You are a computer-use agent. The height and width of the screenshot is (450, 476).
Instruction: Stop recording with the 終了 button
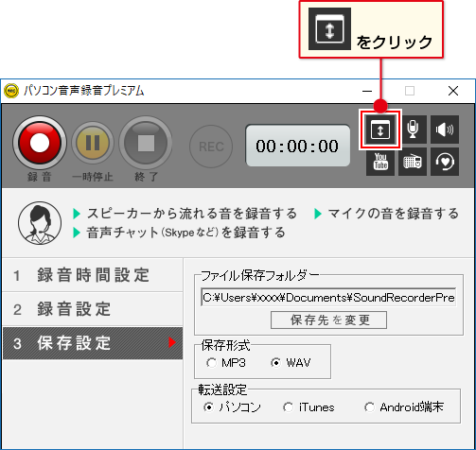point(146,143)
